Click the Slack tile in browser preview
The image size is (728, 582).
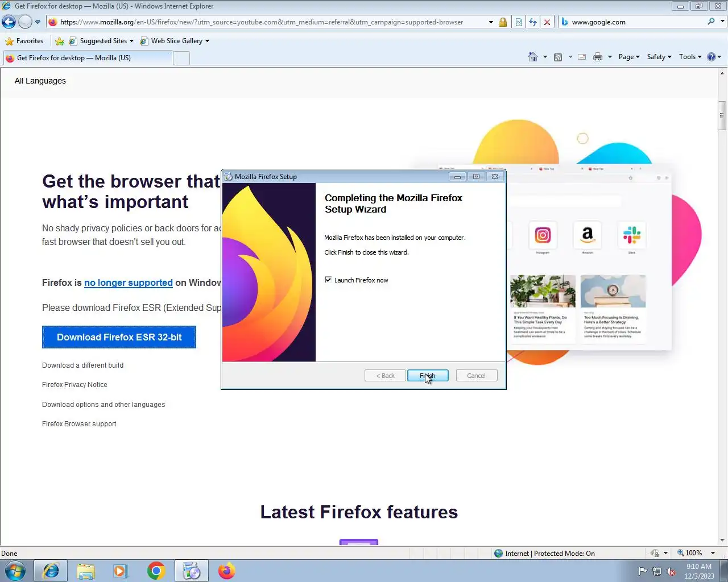pos(632,235)
